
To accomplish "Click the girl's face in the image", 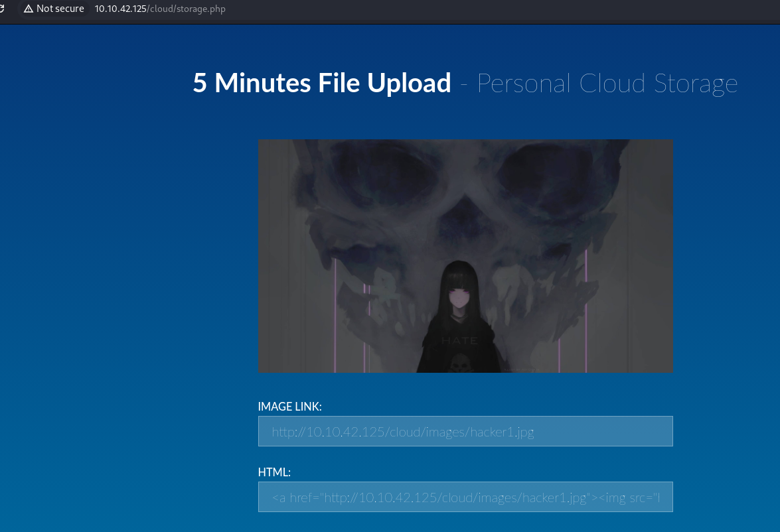I will coord(458,297).
